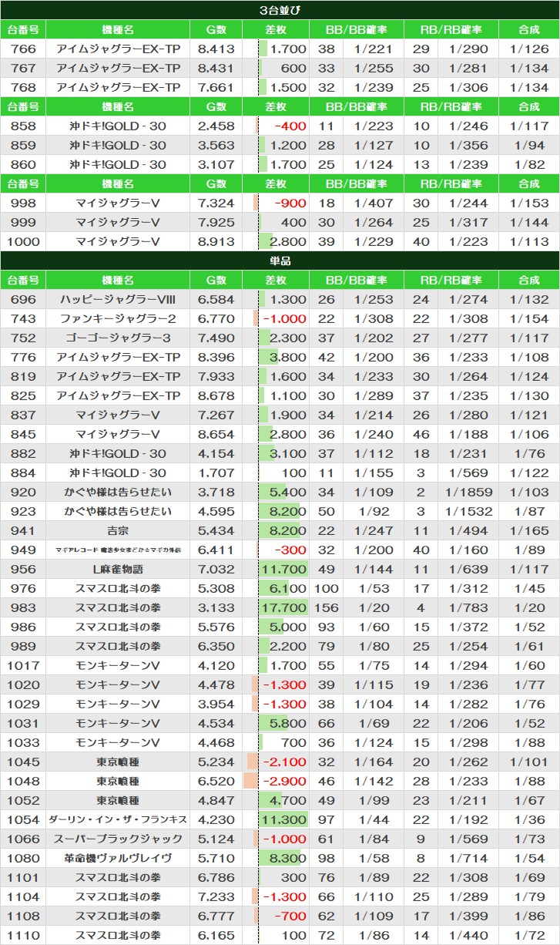Select machine number 1110
This screenshot has width=560, height=945.
point(23,935)
